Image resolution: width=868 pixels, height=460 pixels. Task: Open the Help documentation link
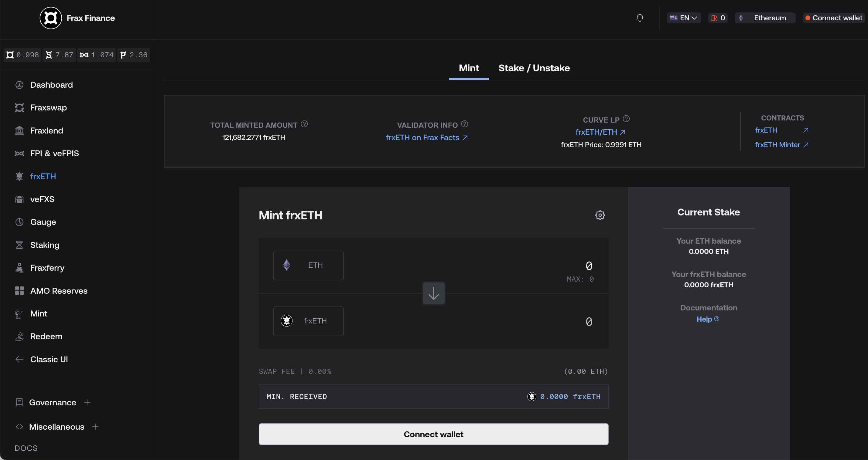[x=708, y=319]
